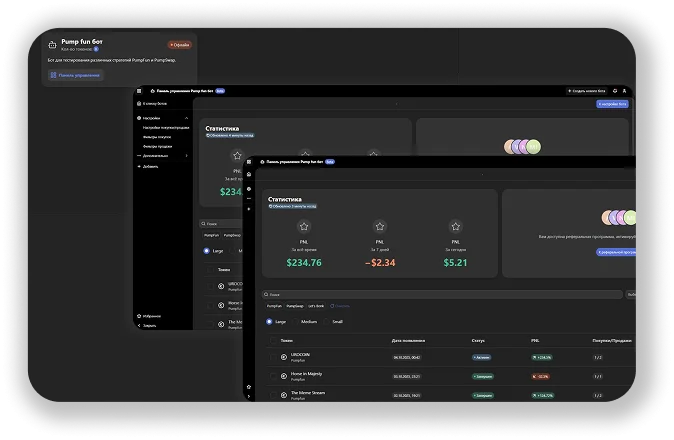Tick the Horse in Majesty row checkbox

click(273, 376)
